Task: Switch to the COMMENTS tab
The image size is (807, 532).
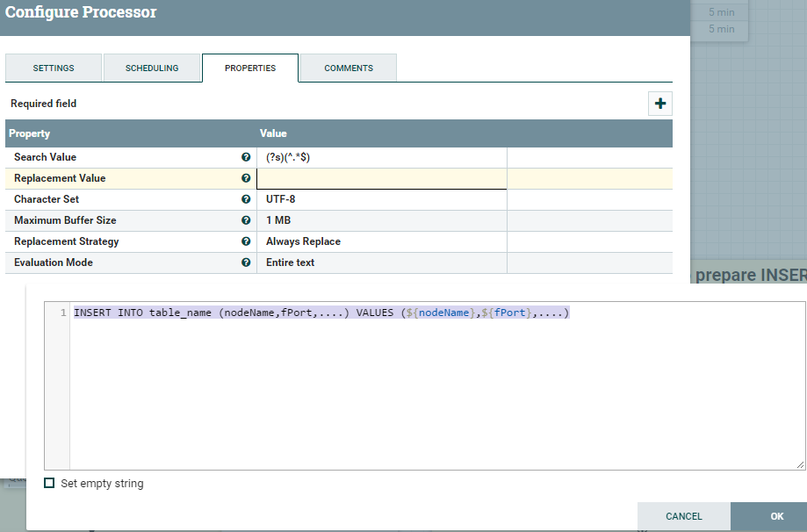Action: point(348,68)
